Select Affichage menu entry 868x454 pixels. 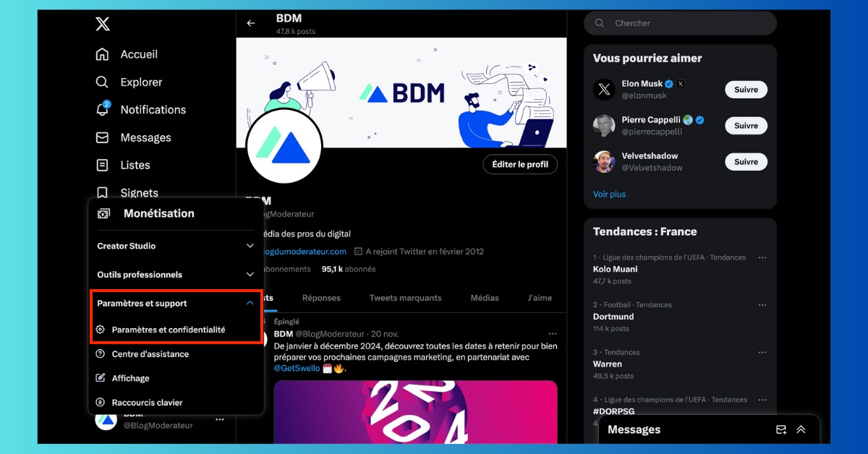(x=176, y=378)
